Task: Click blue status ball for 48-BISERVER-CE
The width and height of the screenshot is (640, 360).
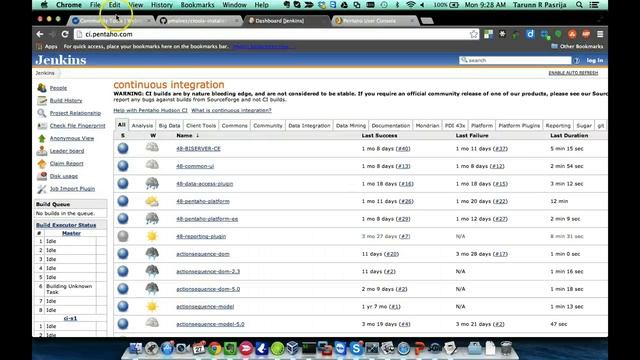Action: tap(123, 149)
